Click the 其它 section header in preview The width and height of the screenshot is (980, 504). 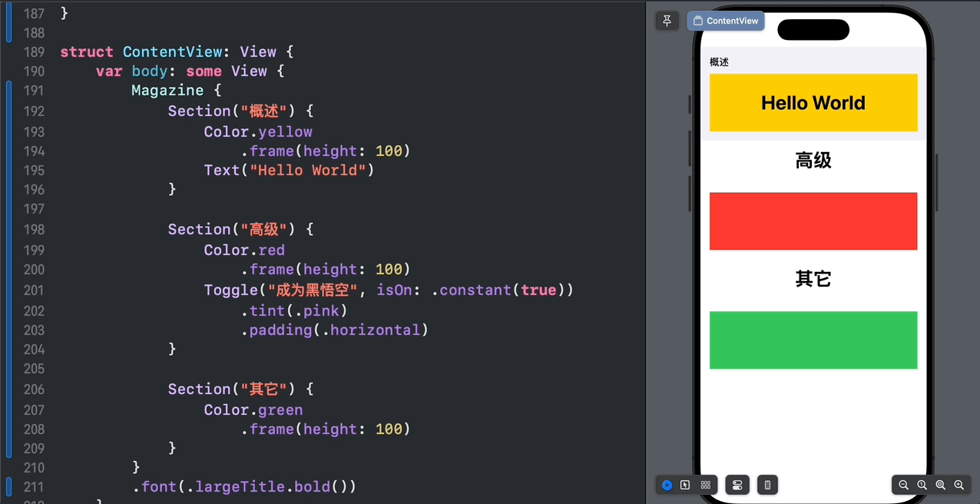tap(813, 279)
